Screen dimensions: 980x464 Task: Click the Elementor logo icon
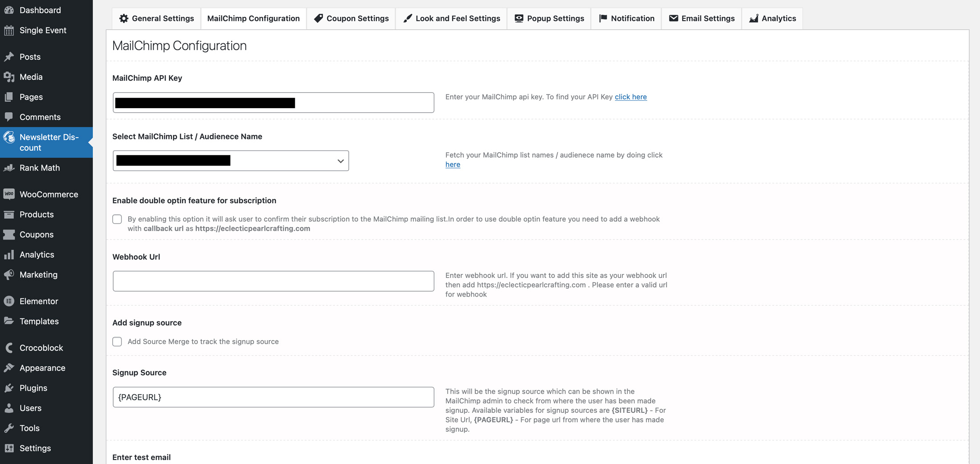coord(9,301)
